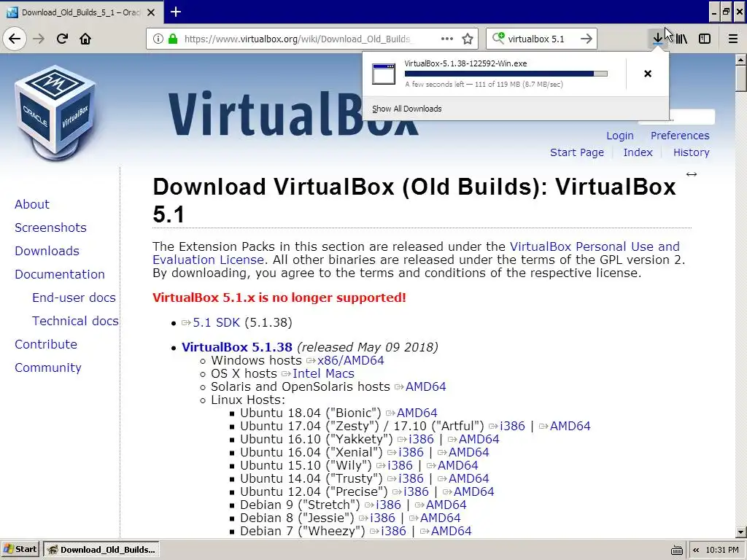Open Screenshots in the sidebar

50,227
